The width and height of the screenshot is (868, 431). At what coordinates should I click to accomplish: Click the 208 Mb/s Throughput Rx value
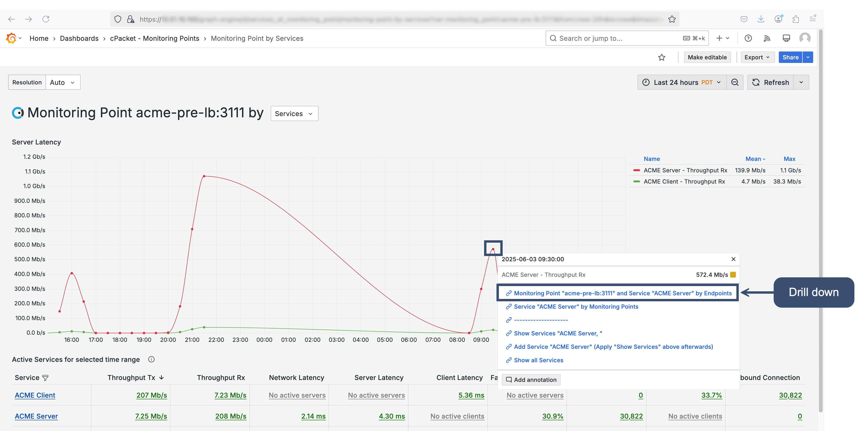tap(231, 416)
